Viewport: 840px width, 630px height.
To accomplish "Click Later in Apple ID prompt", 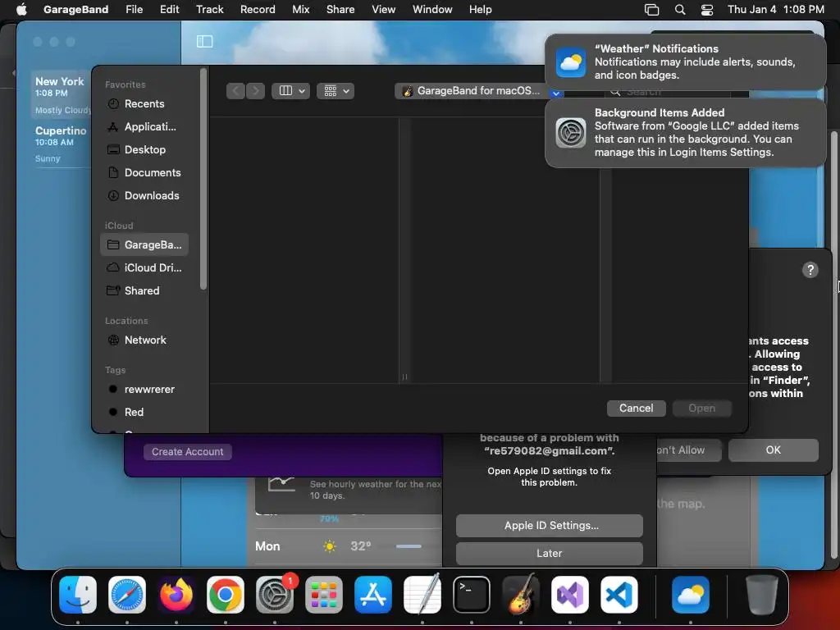I will [550, 554].
